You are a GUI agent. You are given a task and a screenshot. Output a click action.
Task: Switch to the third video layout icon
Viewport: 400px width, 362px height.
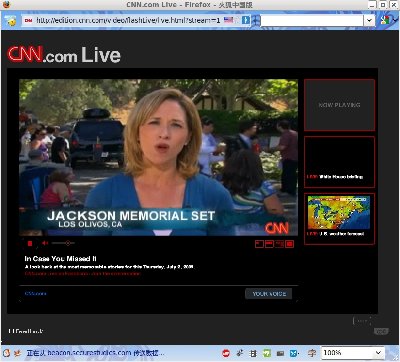[x=279, y=244]
